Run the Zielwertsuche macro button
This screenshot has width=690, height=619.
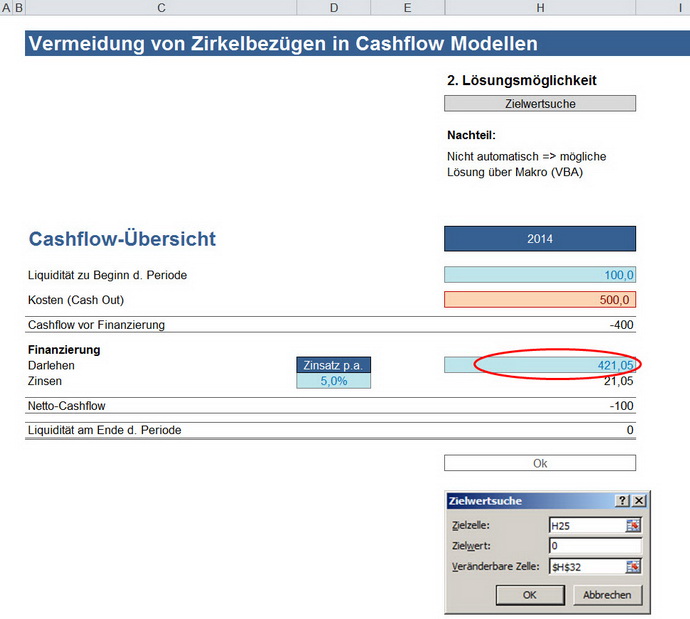tap(540, 103)
